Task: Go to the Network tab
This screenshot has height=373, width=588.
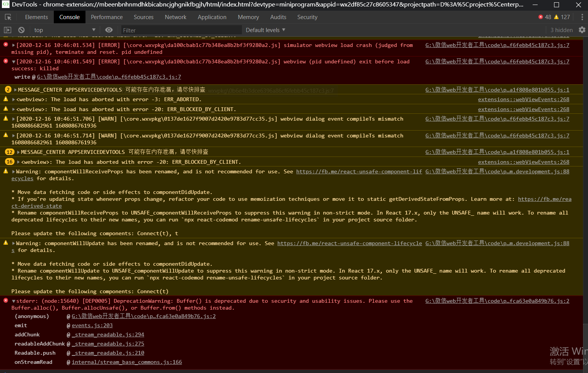Action: [176, 17]
